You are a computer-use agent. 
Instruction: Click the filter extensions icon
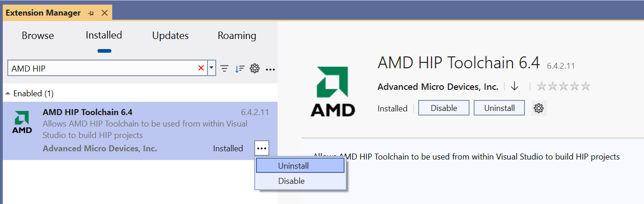pos(224,69)
